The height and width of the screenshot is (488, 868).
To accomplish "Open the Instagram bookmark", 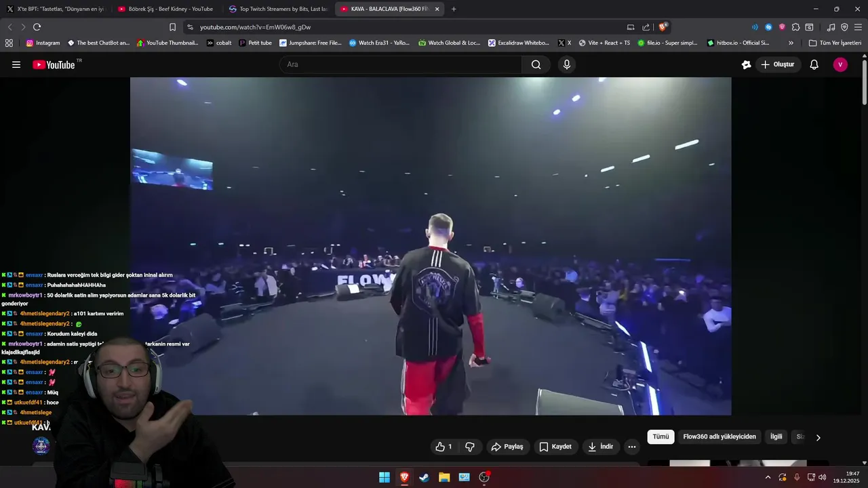I will tap(43, 43).
